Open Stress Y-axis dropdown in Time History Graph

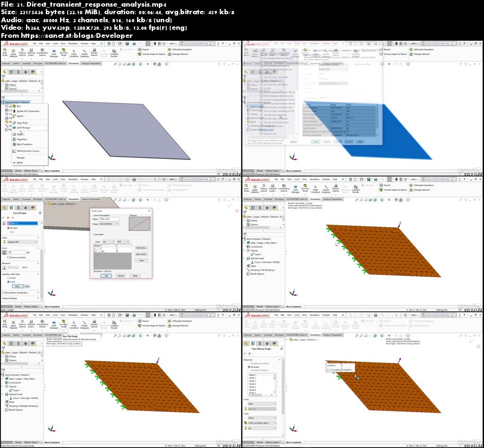(x=262, y=418)
